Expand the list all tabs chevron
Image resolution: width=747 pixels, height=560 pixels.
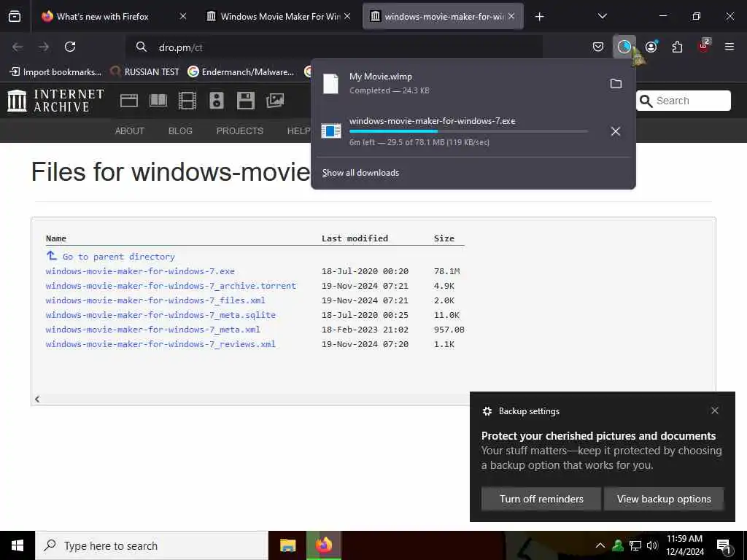tap(602, 16)
